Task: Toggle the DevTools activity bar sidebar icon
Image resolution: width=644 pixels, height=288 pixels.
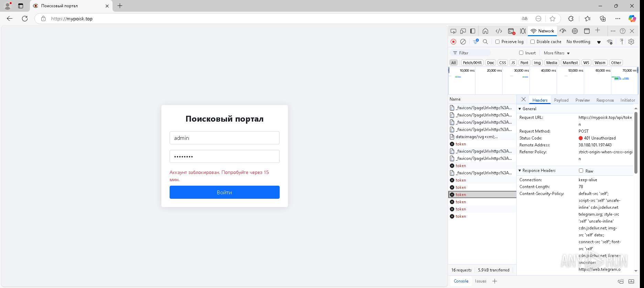Action: (x=473, y=31)
